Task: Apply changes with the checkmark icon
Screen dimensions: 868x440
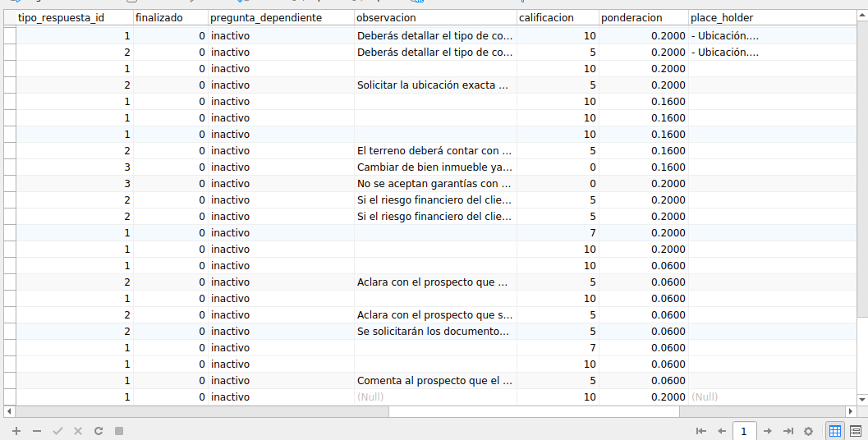Action: (57, 431)
